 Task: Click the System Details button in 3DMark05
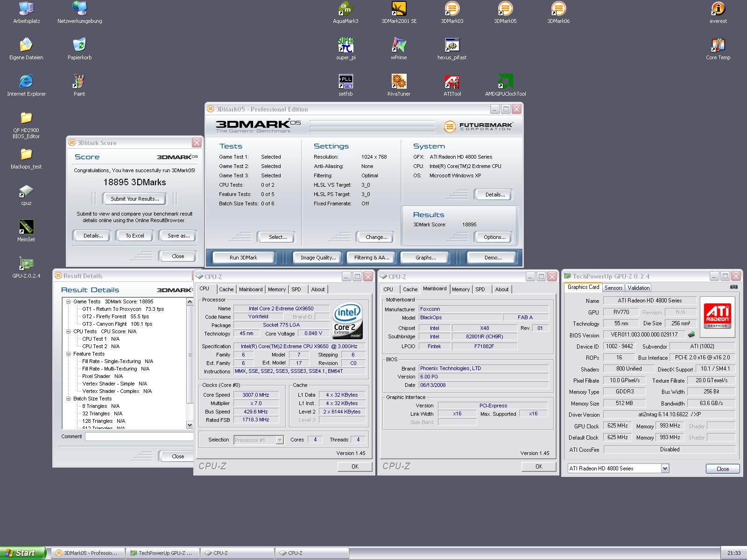(x=494, y=195)
